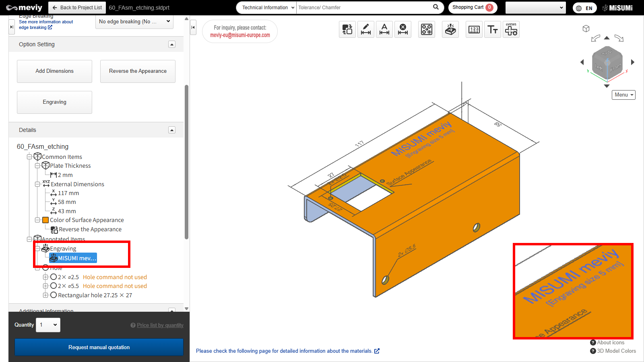Download the 6VIEWS drawing
The width and height of the screenshot is (644, 362).
pos(511,29)
